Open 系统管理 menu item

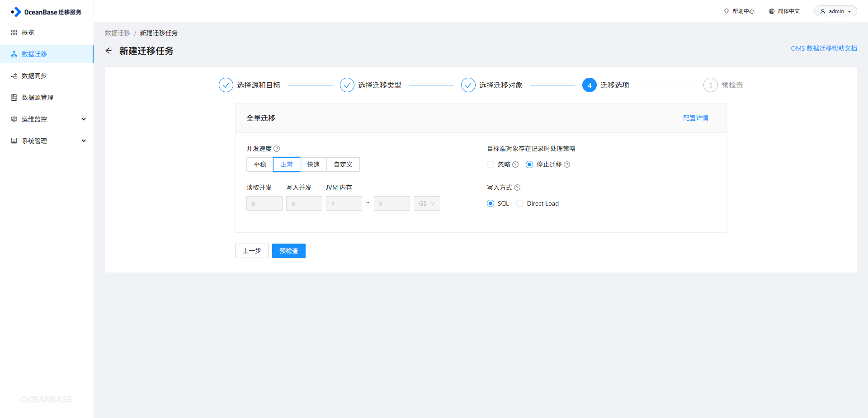(47, 141)
